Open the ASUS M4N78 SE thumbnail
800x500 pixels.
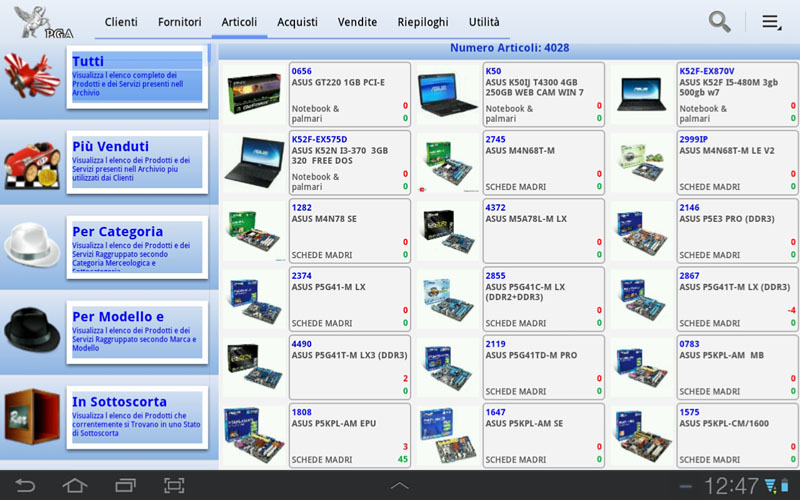pyautogui.click(x=254, y=231)
